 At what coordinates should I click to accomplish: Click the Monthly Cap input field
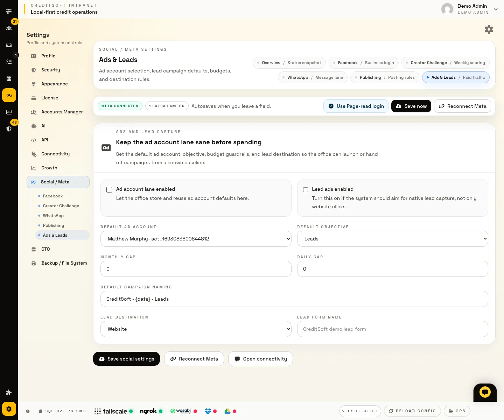(196, 269)
